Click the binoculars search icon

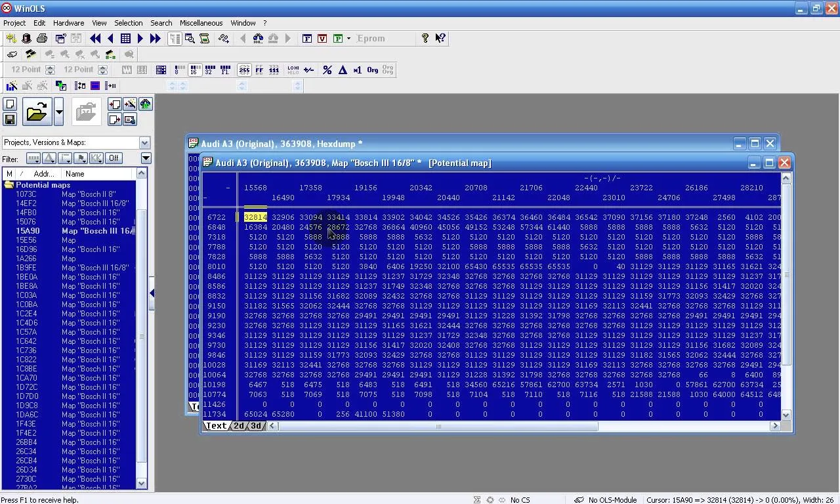pos(258,39)
